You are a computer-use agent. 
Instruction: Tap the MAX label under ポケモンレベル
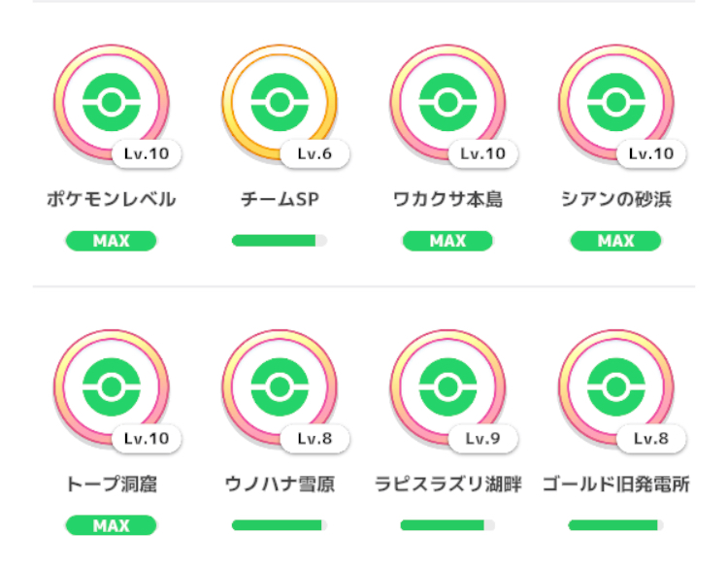[x=112, y=241]
